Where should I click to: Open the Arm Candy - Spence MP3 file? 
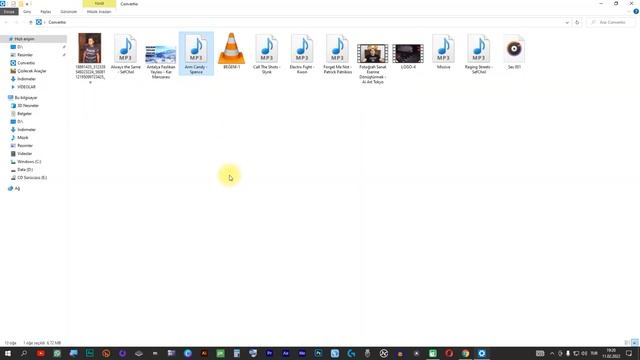pos(196,53)
